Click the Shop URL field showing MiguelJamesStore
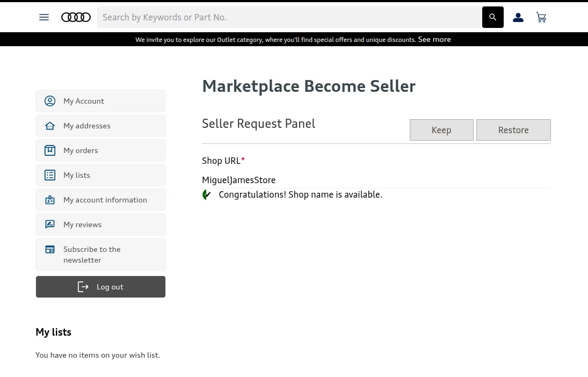The image size is (588, 377). tap(239, 180)
